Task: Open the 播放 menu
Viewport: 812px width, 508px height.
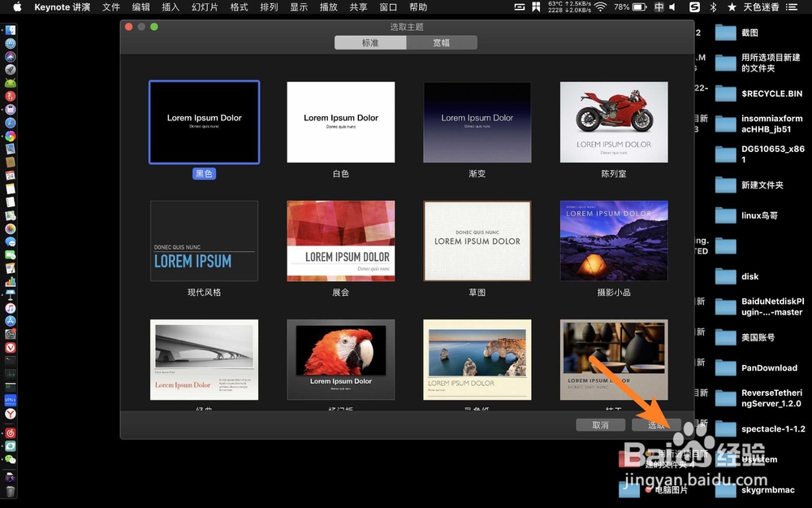Action: pyautogui.click(x=328, y=7)
